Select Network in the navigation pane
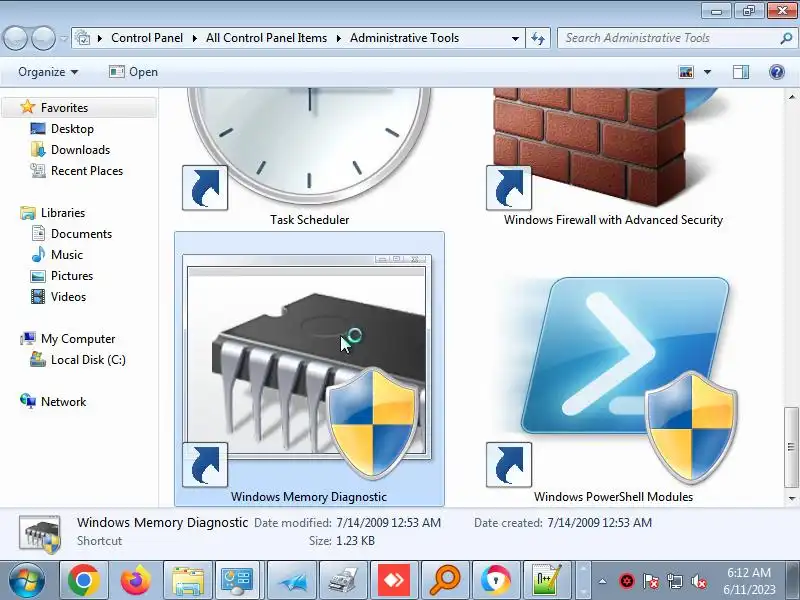The height and width of the screenshot is (600, 800). click(63, 401)
